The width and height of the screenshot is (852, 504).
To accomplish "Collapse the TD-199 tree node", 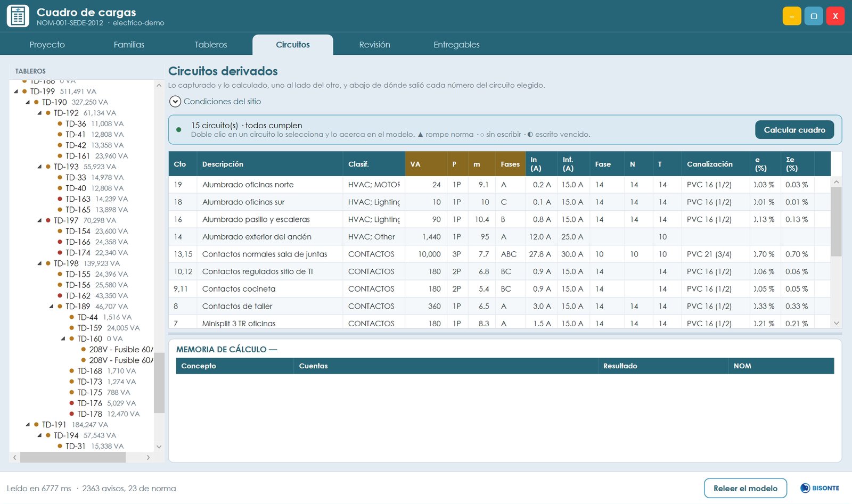I will click(x=16, y=92).
